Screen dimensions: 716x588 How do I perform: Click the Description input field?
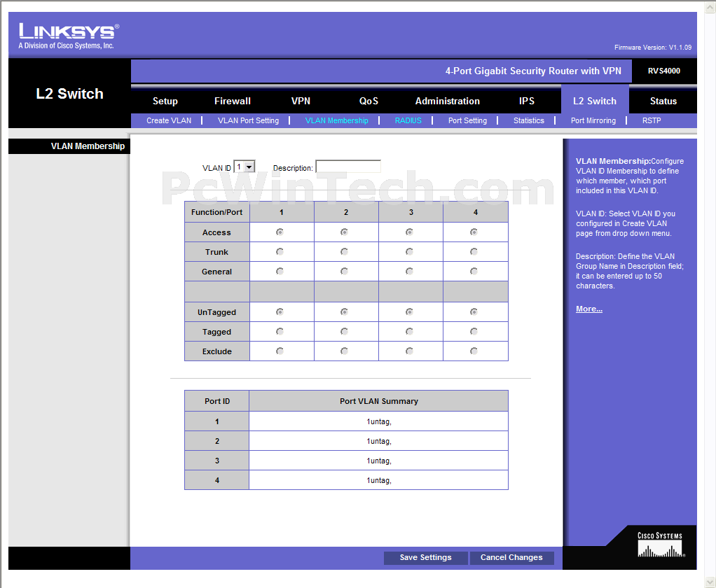pyautogui.click(x=348, y=167)
